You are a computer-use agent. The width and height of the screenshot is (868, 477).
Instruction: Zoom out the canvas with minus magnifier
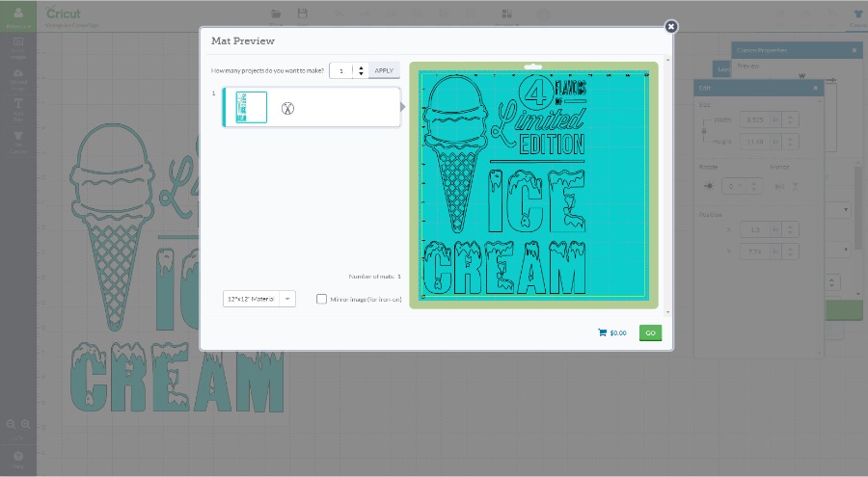[11, 424]
